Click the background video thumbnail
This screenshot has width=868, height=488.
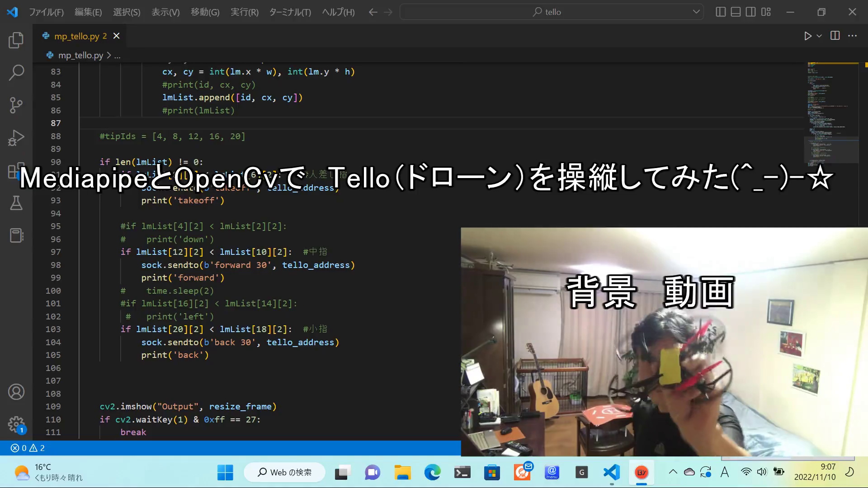point(664,342)
